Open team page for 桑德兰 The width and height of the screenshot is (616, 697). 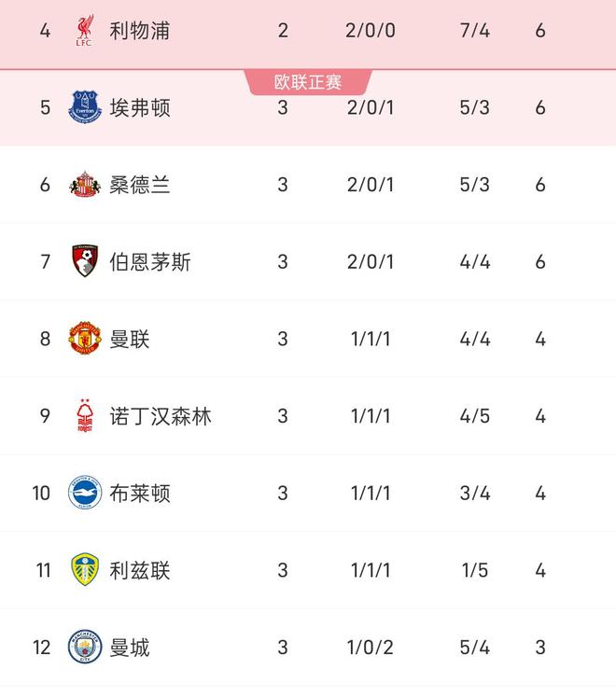pos(140,185)
